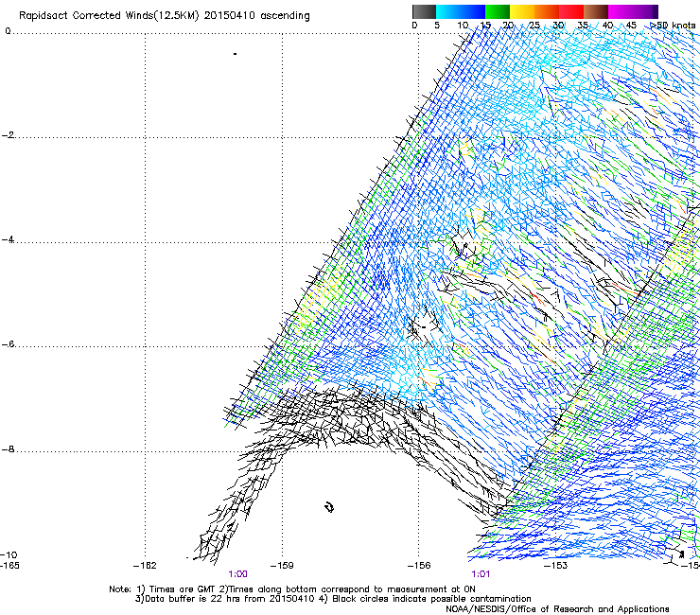Click the latitude label '-4' on the left axis
Screen dimensions: 700x615
coord(8,239)
